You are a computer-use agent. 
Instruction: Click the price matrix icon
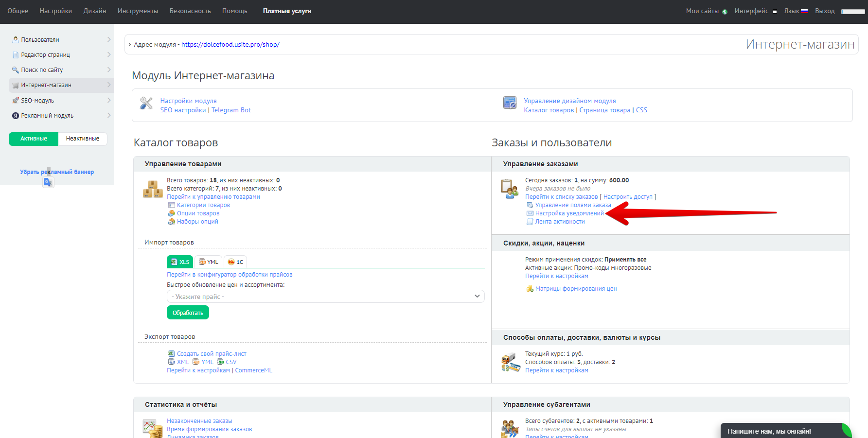[530, 289]
